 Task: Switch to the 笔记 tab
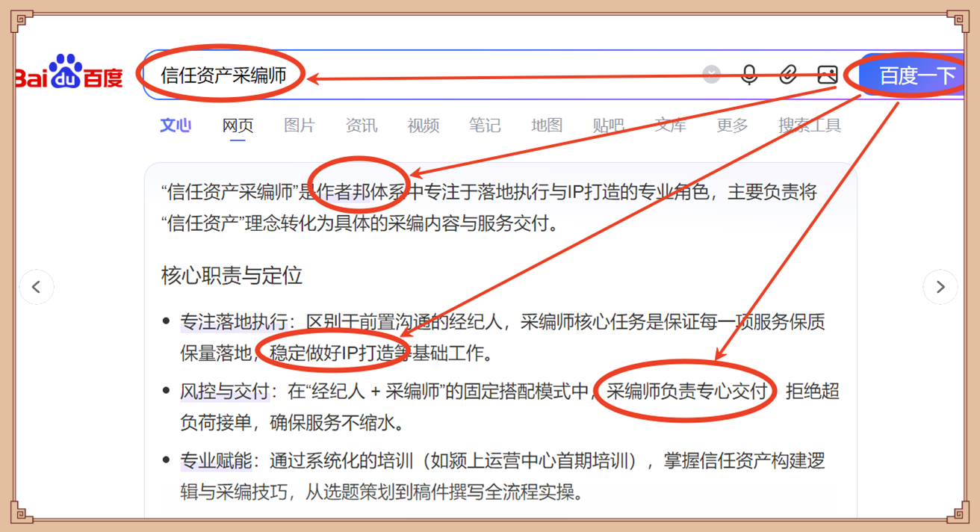click(x=485, y=126)
